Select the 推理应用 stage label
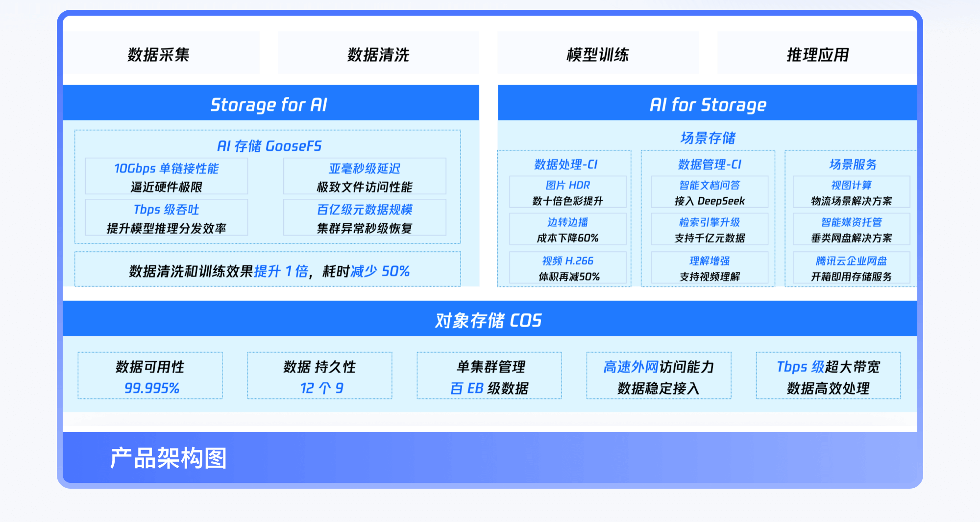 pos(818,54)
